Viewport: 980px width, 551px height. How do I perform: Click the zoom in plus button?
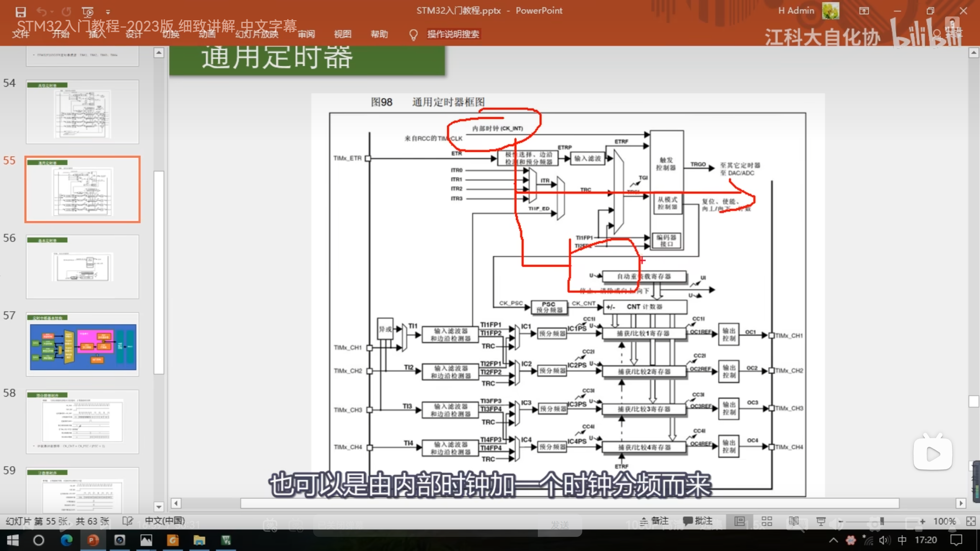click(922, 521)
